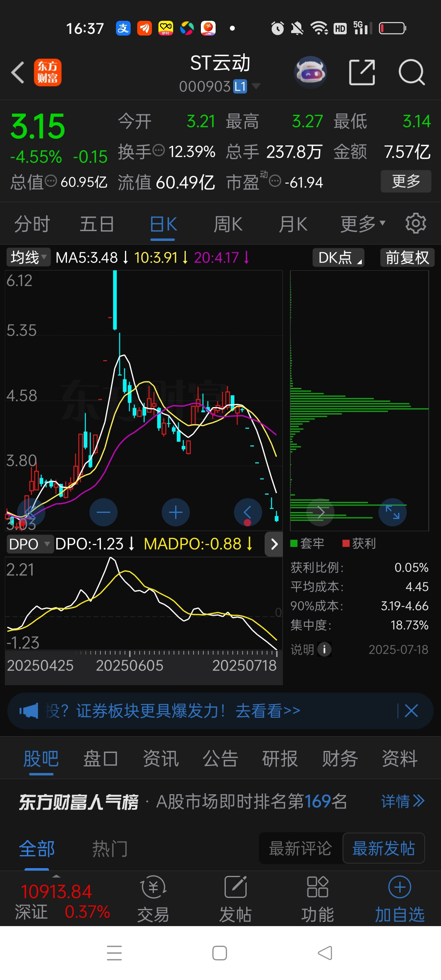Open 详情 popularity ranking link
This screenshot has height=980, width=441.
[x=403, y=801]
